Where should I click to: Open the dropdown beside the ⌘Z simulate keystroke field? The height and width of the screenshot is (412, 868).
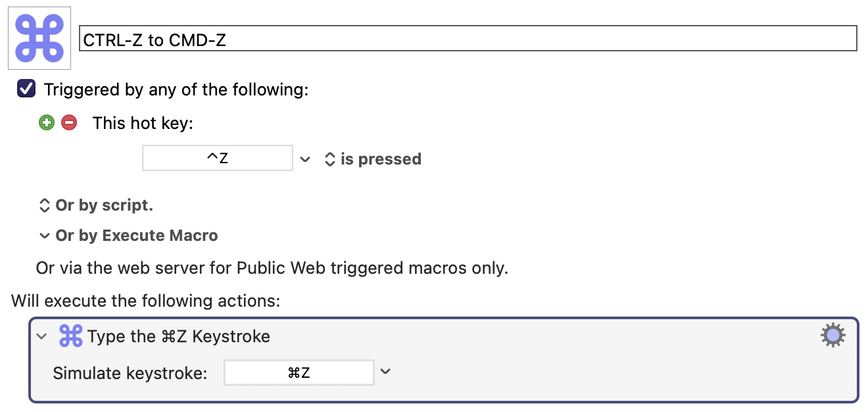pyautogui.click(x=386, y=372)
